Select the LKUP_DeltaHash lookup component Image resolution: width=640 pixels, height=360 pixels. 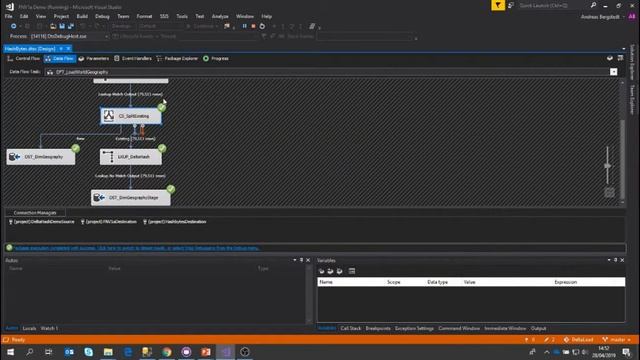tap(131, 157)
